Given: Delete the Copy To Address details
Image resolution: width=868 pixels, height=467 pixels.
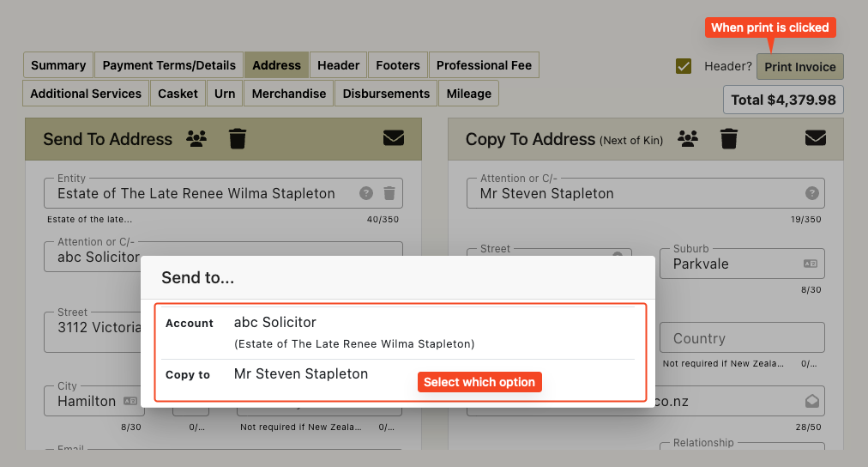Looking at the screenshot, I should 728,138.
